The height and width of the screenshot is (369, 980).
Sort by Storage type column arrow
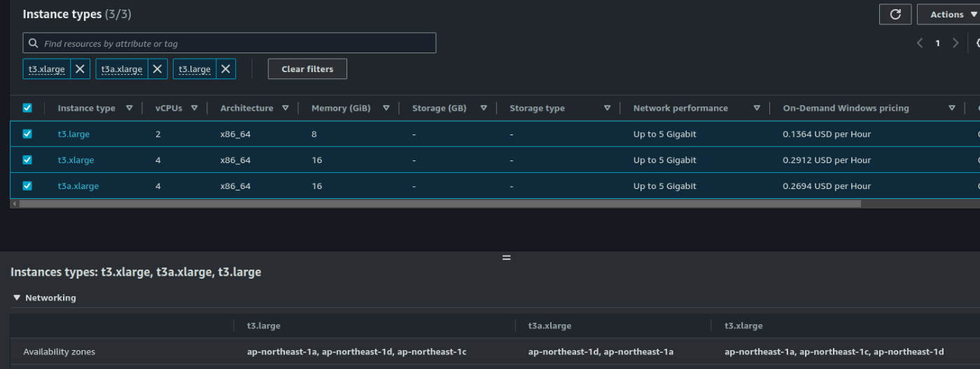pyautogui.click(x=607, y=108)
